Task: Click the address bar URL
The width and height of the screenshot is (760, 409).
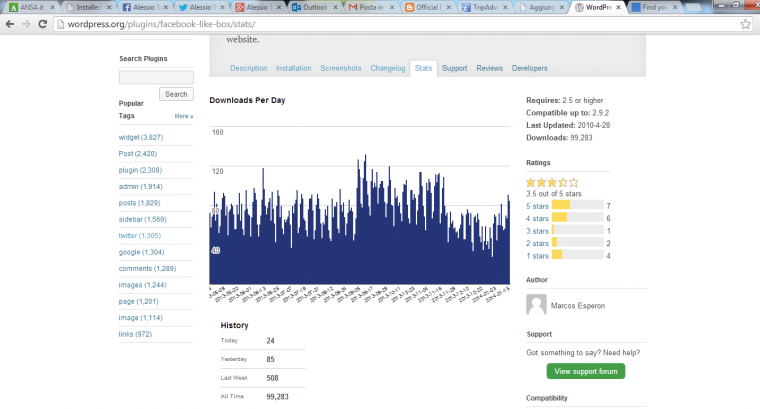Action: point(161,24)
